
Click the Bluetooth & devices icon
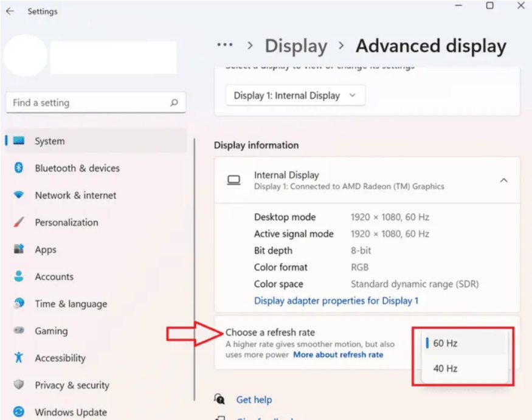coord(19,168)
